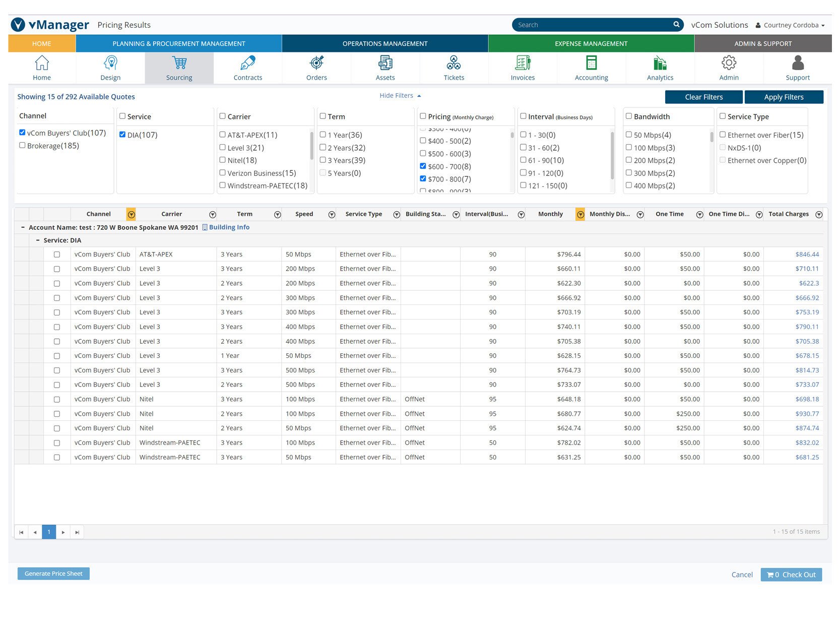Image resolution: width=840 pixels, height=630 pixels.
Task: Click the Apply Filters button
Action: [x=784, y=97]
